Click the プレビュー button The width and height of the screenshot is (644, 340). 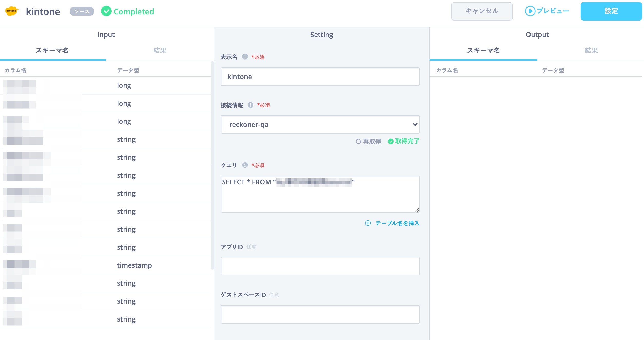point(547,11)
